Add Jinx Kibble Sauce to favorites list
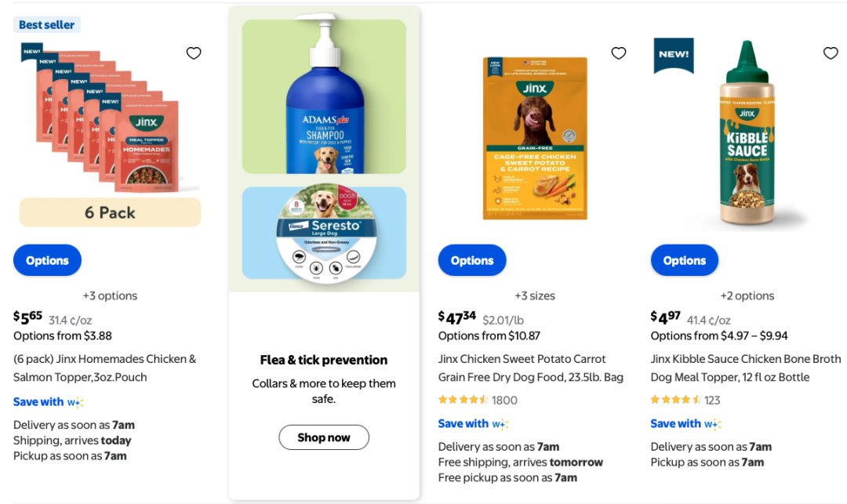 point(831,53)
